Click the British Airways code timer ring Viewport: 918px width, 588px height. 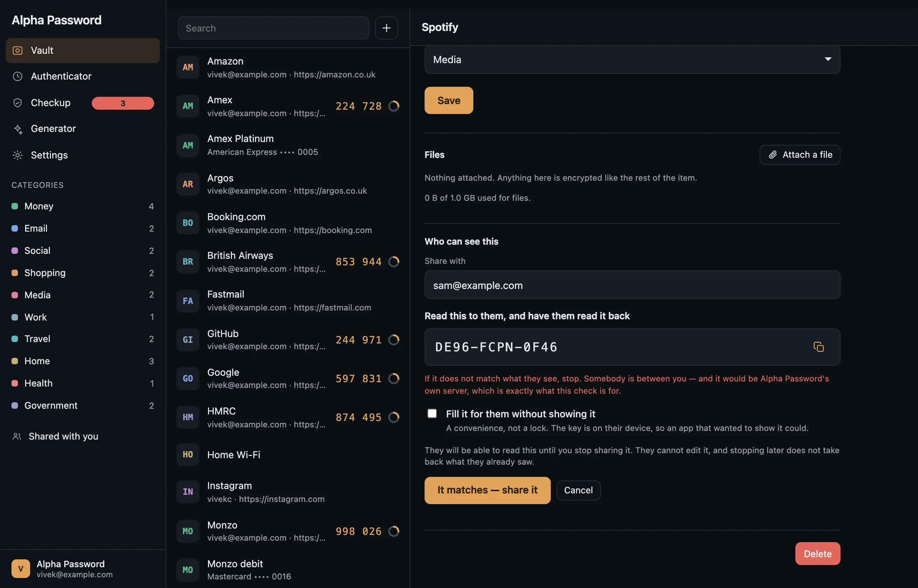pyautogui.click(x=394, y=261)
